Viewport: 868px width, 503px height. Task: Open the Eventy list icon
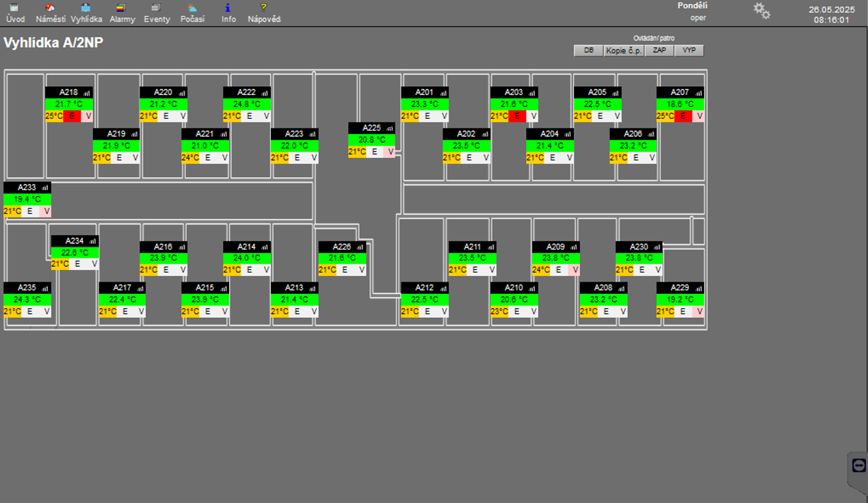(157, 8)
